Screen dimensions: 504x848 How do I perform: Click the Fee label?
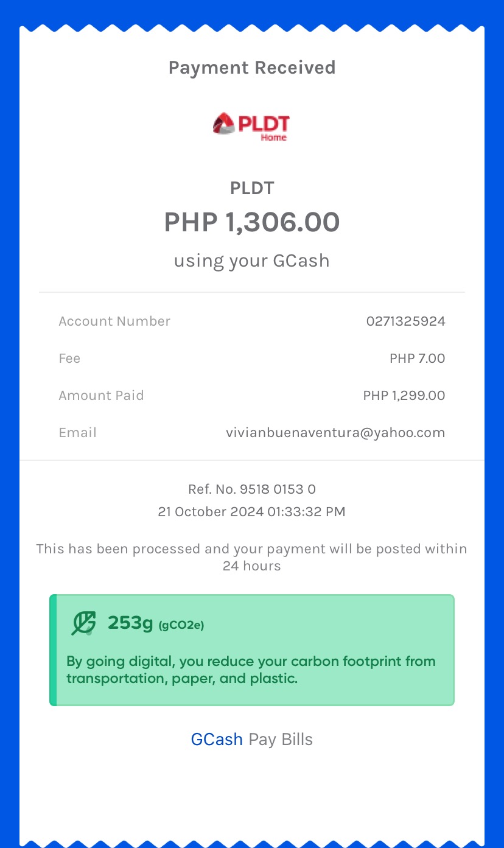coord(69,359)
